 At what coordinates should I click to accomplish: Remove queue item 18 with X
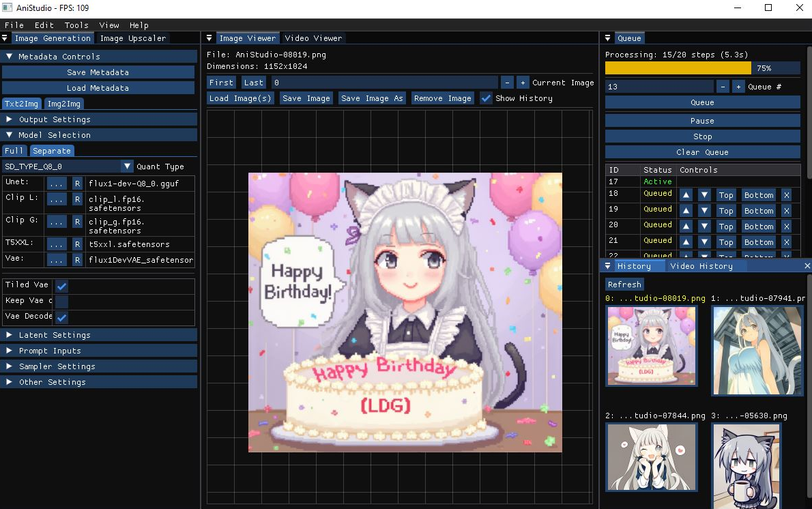[x=787, y=195]
